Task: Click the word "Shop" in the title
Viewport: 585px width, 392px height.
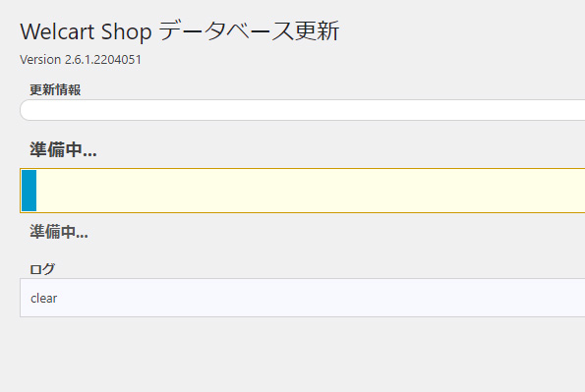Action: [x=127, y=32]
